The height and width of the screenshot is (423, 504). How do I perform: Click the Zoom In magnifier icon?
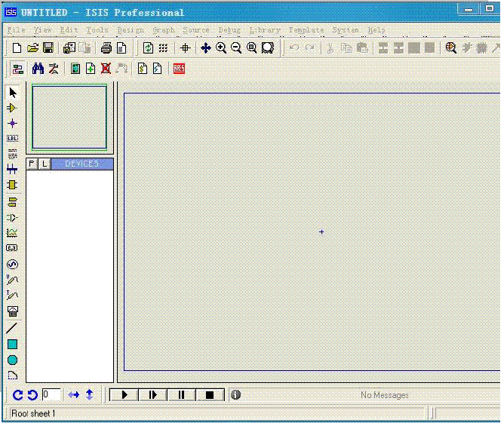pos(221,48)
